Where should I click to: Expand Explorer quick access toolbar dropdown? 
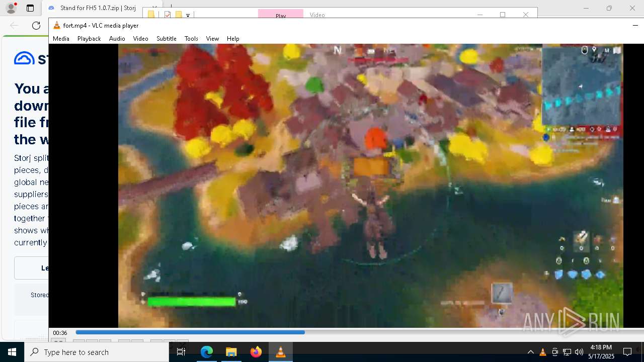[x=188, y=15]
